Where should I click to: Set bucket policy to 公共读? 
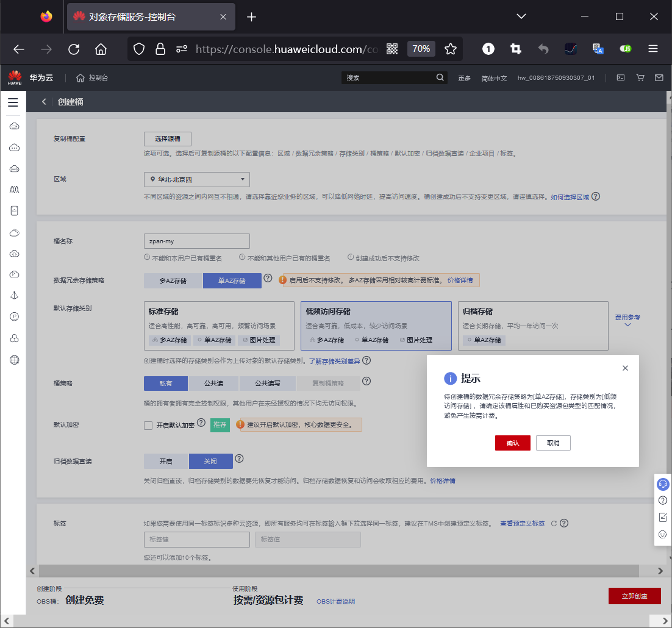tap(213, 384)
